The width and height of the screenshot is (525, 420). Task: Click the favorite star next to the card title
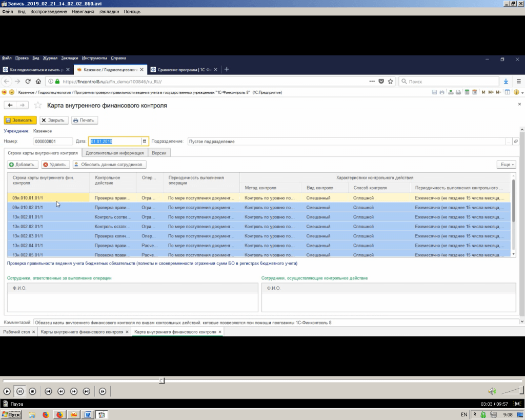pyautogui.click(x=37, y=105)
